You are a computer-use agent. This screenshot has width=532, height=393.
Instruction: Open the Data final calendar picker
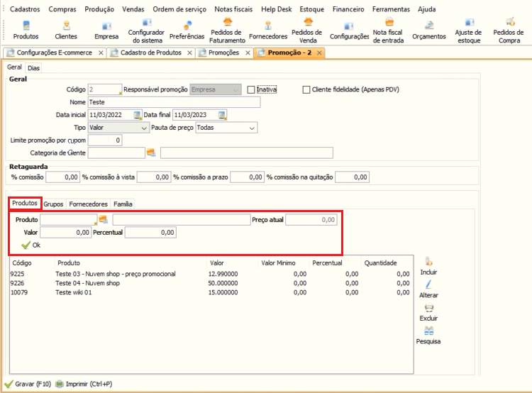point(223,115)
